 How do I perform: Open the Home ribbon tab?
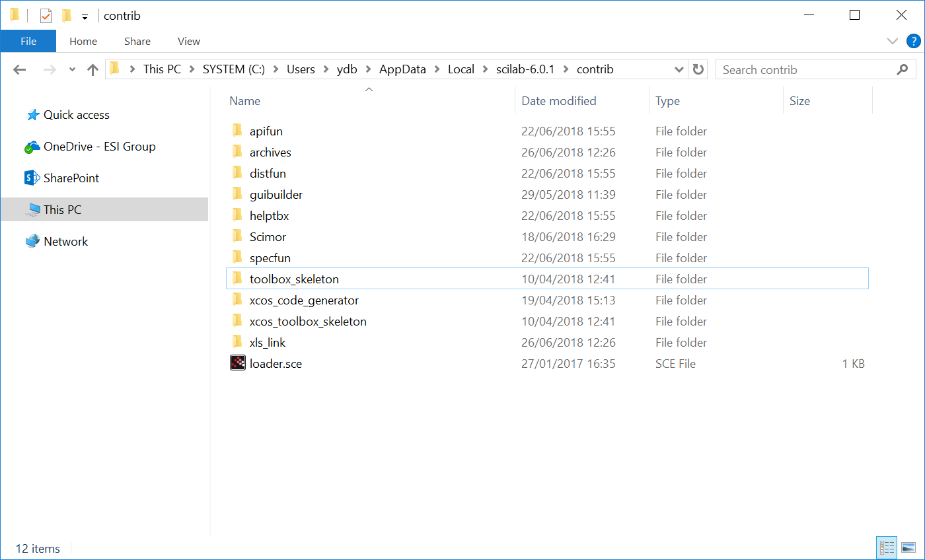[83, 41]
